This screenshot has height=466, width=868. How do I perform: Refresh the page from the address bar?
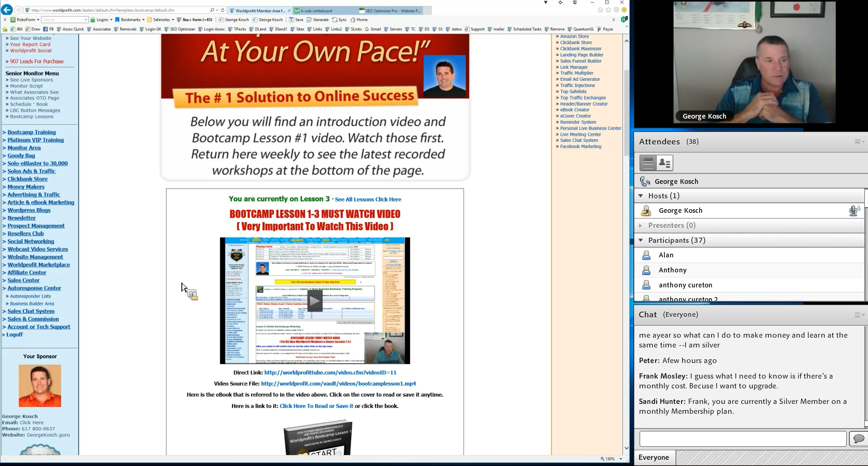223,10
